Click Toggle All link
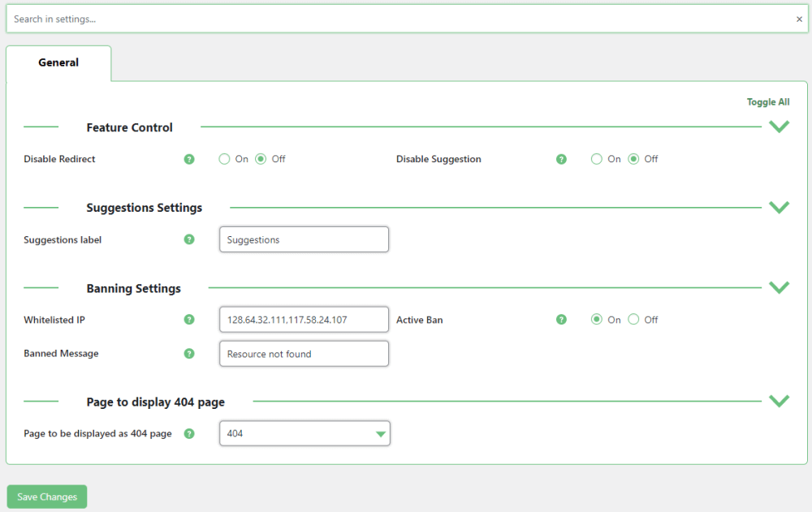The height and width of the screenshot is (512, 812). click(x=768, y=102)
